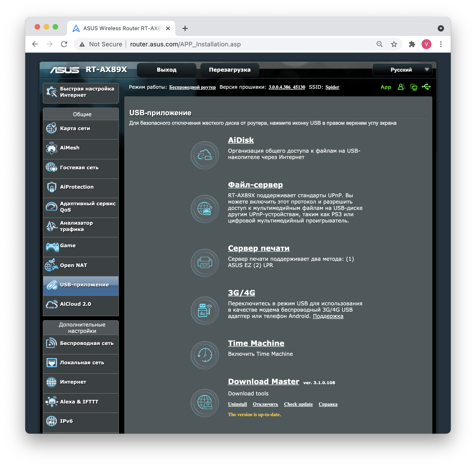476x467 pixels.
Task: Open Анализатор трафика in sidebar
Action: point(81,227)
